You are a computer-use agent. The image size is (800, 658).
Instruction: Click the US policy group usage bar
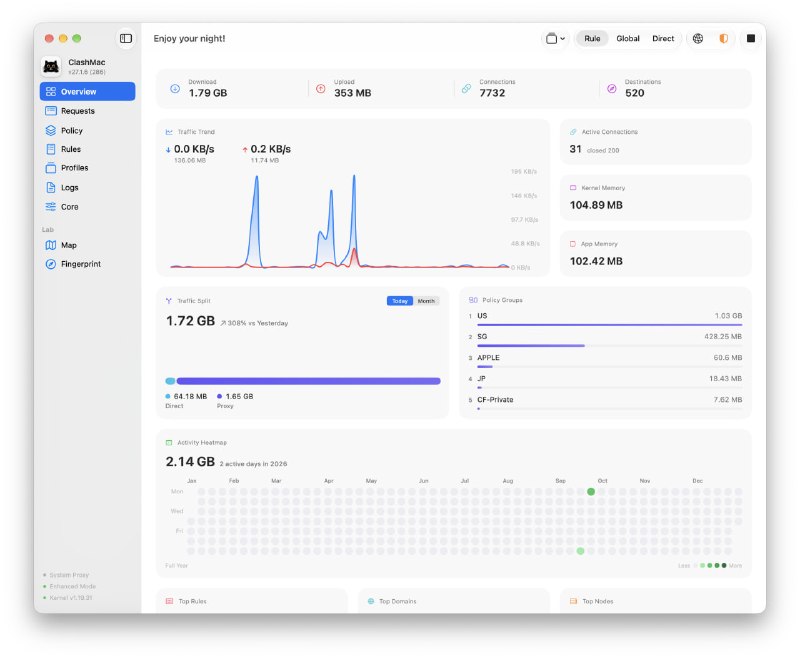tap(609, 325)
